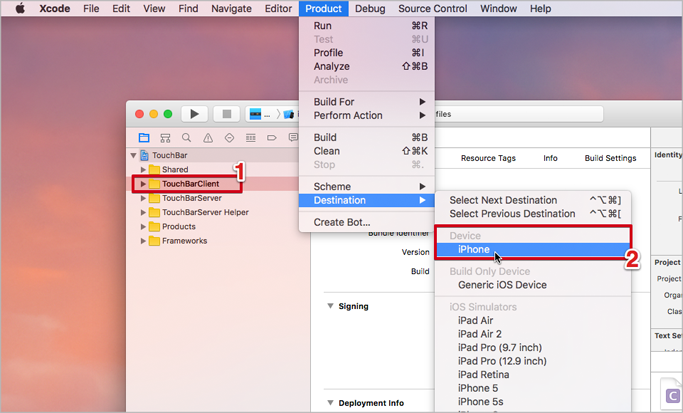
Task: Open the Navigate menu
Action: tap(231, 8)
